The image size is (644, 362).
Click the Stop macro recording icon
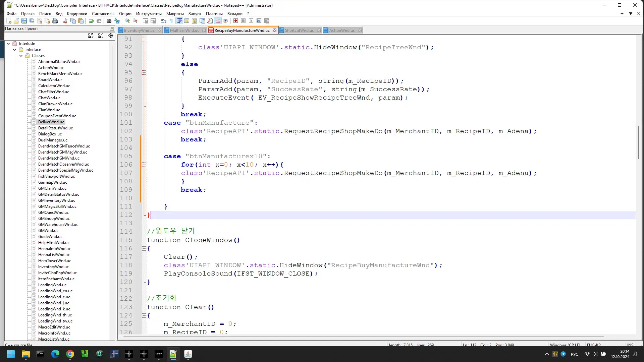(x=244, y=21)
